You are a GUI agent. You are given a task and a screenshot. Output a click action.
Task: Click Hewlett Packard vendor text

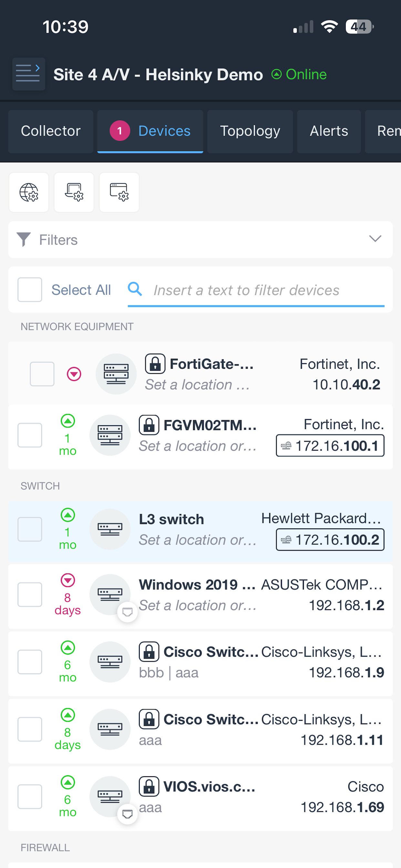click(x=321, y=518)
